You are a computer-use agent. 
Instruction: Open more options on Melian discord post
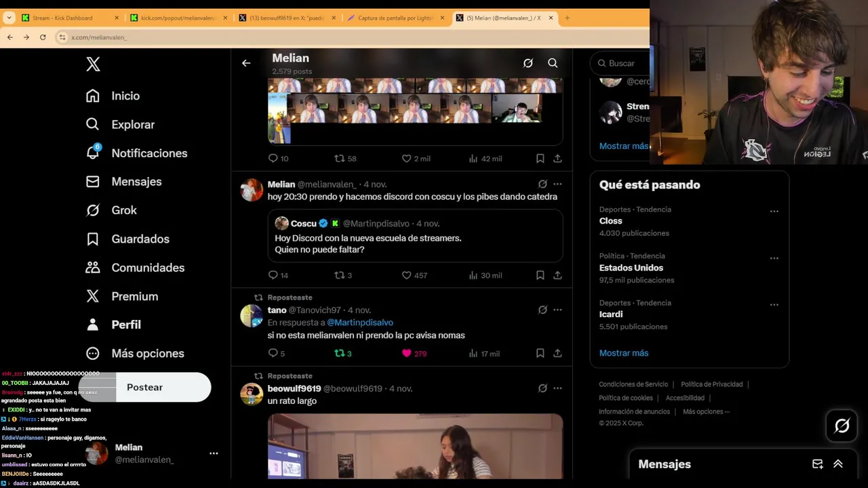coord(557,184)
